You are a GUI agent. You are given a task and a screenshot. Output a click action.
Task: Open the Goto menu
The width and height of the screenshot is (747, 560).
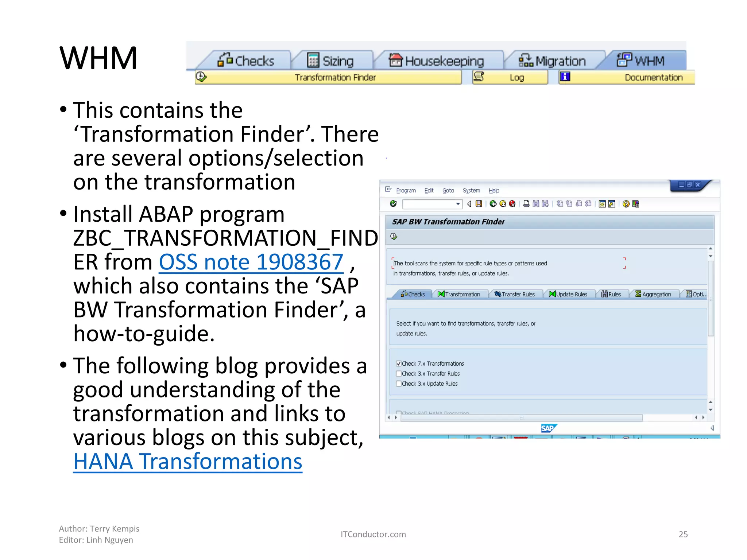[x=448, y=190]
